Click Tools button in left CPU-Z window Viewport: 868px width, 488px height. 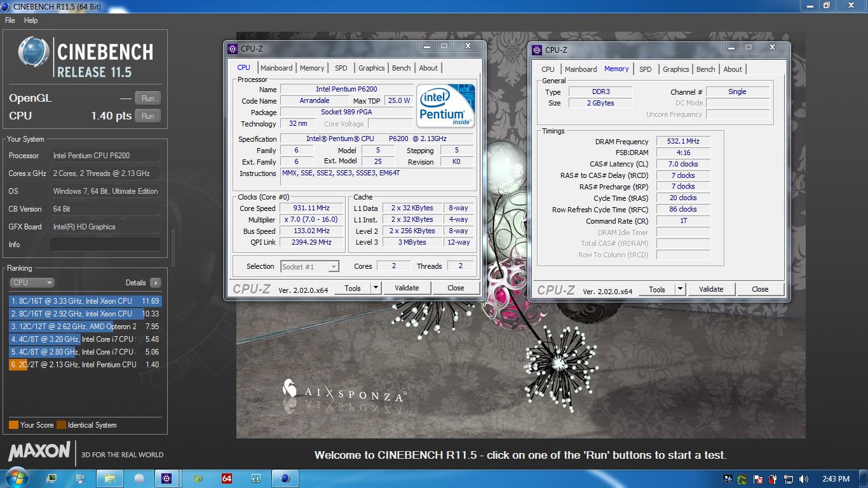pyautogui.click(x=353, y=288)
